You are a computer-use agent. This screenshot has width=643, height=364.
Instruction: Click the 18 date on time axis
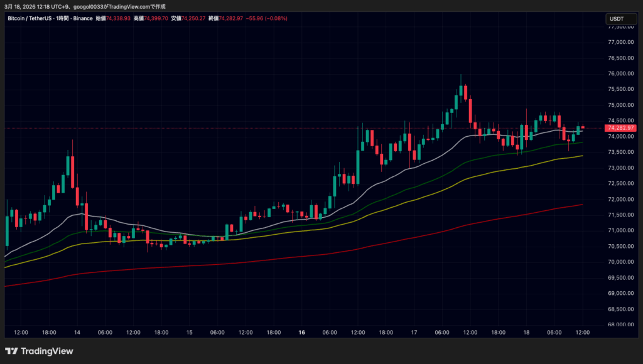click(526, 333)
